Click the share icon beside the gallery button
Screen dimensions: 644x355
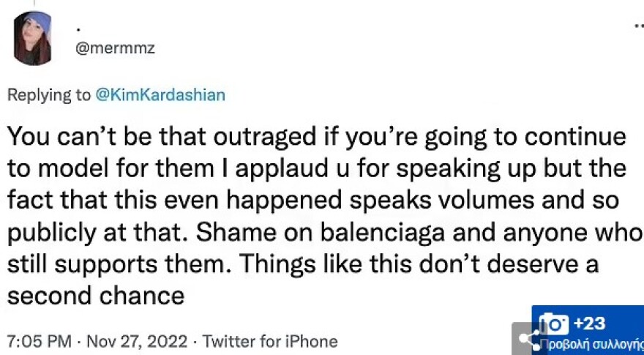click(527, 338)
